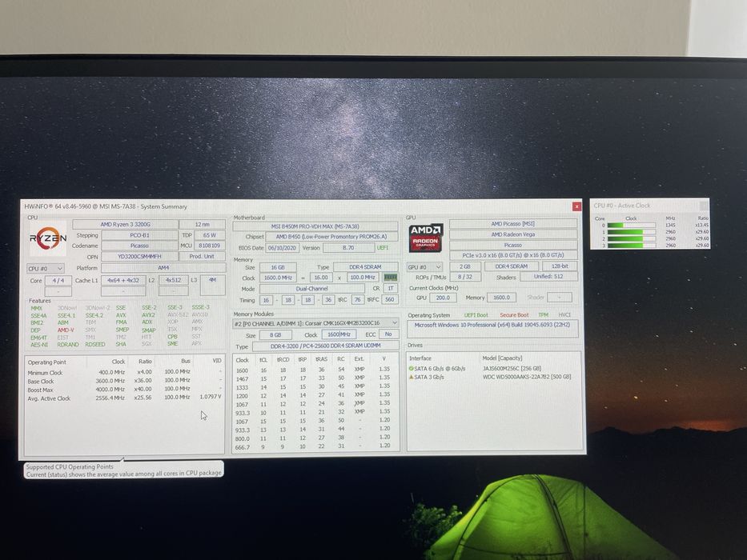This screenshot has height=560, width=747.
Task: Select the Boost Max operating point row
Action: tap(124, 390)
